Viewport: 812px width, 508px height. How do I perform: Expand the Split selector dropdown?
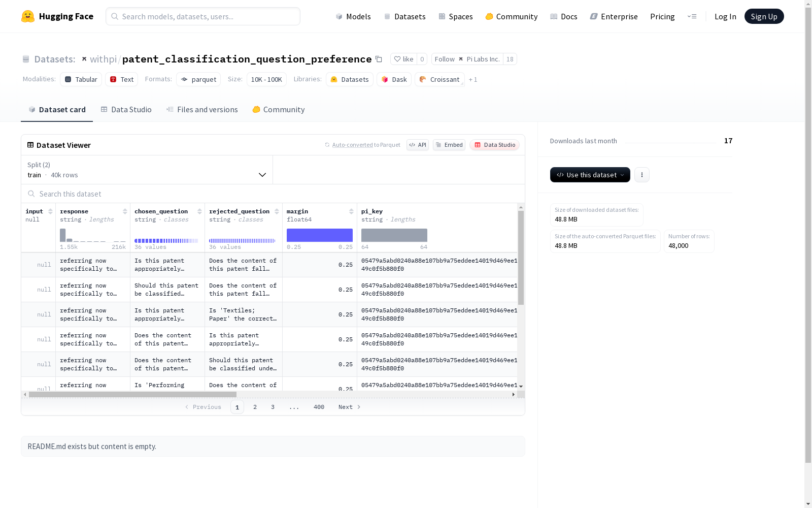(x=147, y=170)
